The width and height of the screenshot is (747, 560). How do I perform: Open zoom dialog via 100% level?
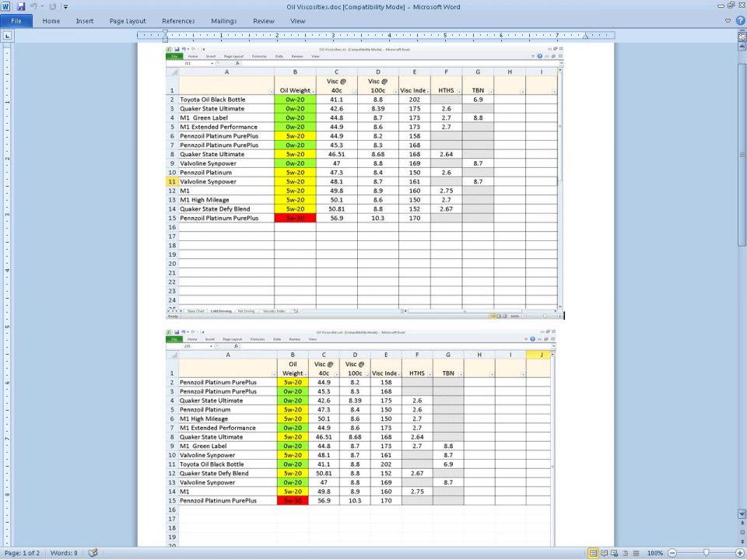(655, 553)
